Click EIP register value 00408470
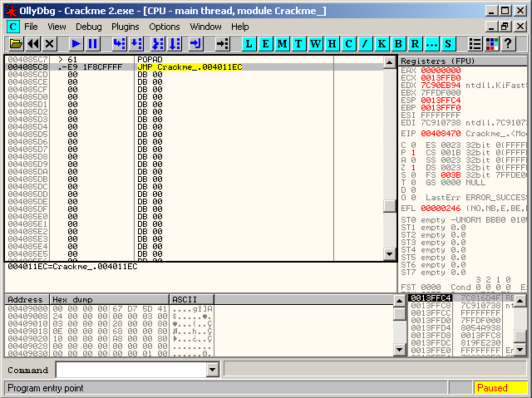The image size is (532, 398). click(441, 134)
